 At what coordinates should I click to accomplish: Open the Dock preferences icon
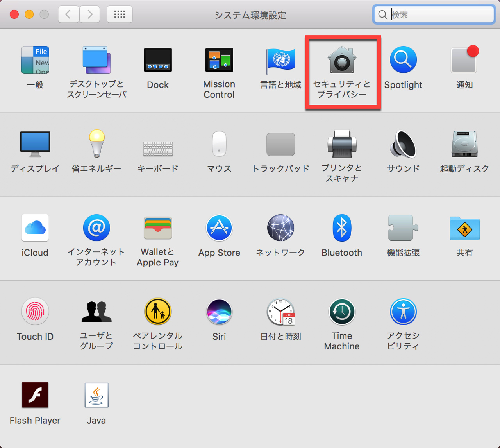click(158, 60)
